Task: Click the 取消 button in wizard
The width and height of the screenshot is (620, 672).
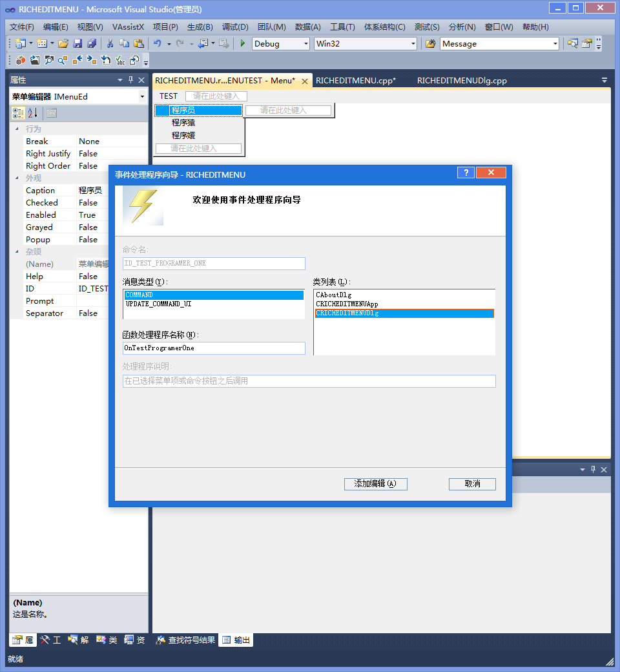Action: tap(472, 484)
